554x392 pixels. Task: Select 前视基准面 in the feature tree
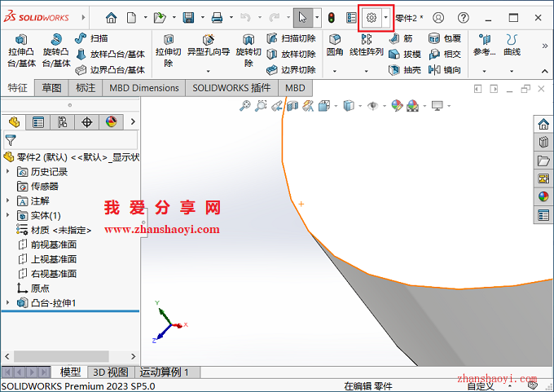click(48, 244)
